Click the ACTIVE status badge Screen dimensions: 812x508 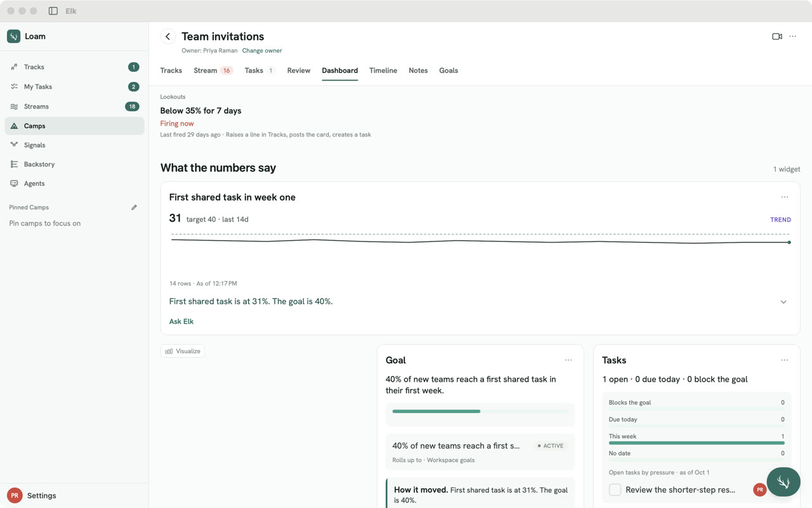pos(551,446)
